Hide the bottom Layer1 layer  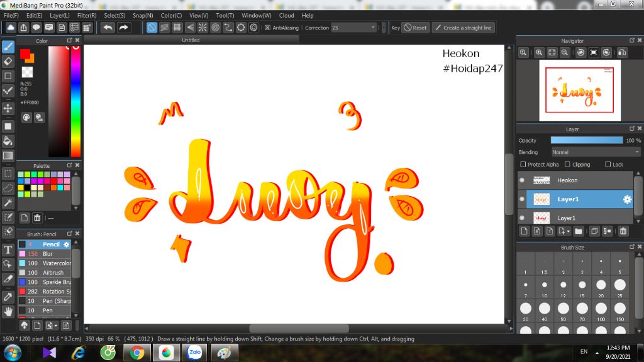click(x=522, y=218)
